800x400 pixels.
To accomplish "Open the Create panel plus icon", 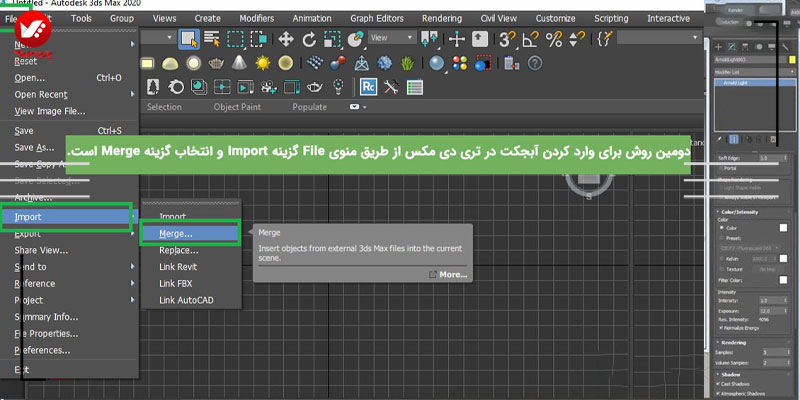I will (x=719, y=47).
